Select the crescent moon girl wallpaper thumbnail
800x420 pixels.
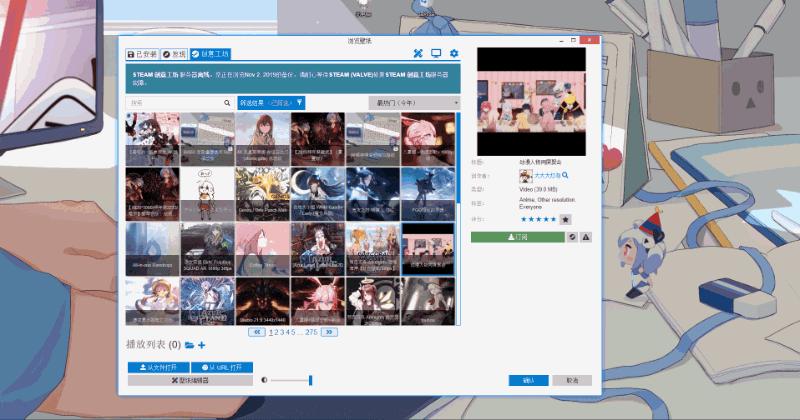point(317,194)
